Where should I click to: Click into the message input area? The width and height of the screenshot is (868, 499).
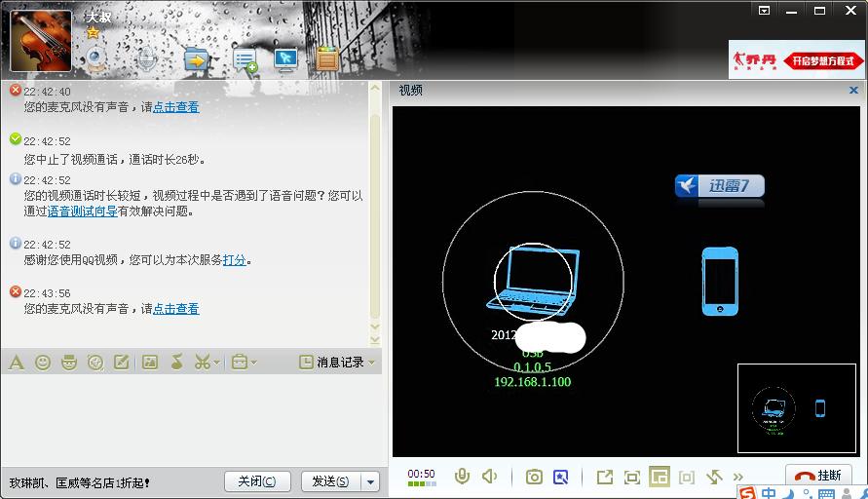(191, 419)
